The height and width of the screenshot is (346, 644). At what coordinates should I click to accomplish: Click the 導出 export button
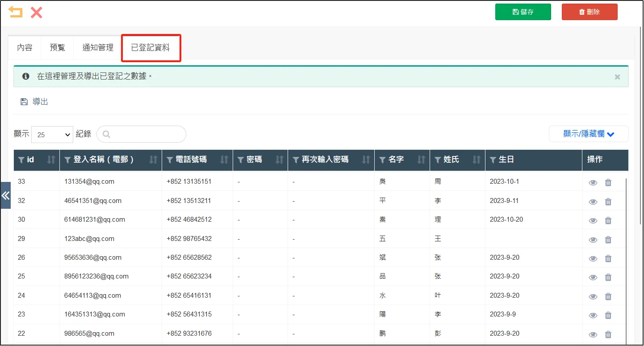(x=35, y=102)
